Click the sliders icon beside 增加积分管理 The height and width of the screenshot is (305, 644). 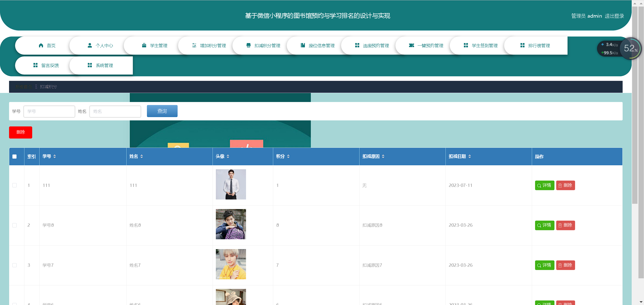tap(194, 45)
